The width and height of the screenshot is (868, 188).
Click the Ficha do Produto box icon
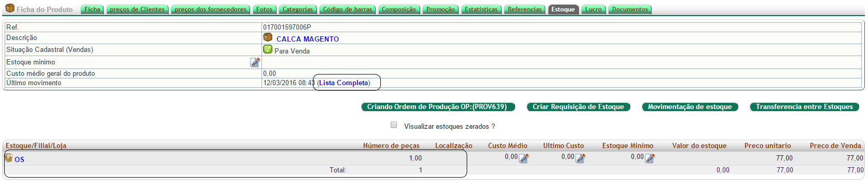point(10,8)
